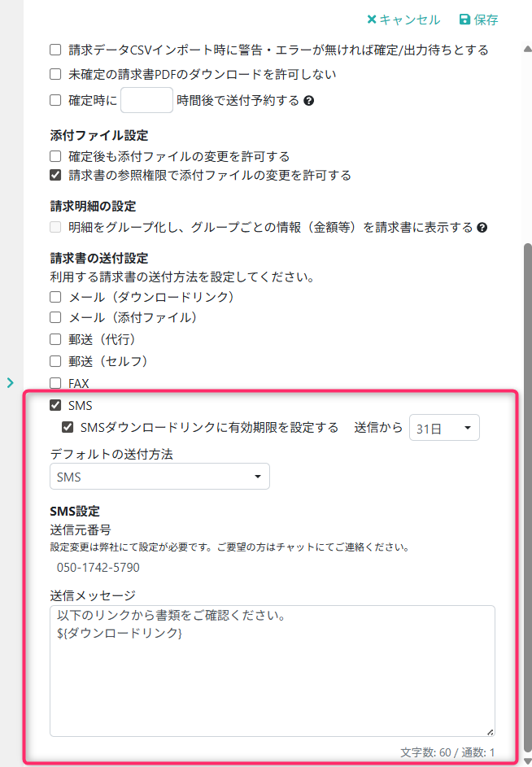Click the 保存 button
Screen dimensions: 532x767
pos(478,20)
